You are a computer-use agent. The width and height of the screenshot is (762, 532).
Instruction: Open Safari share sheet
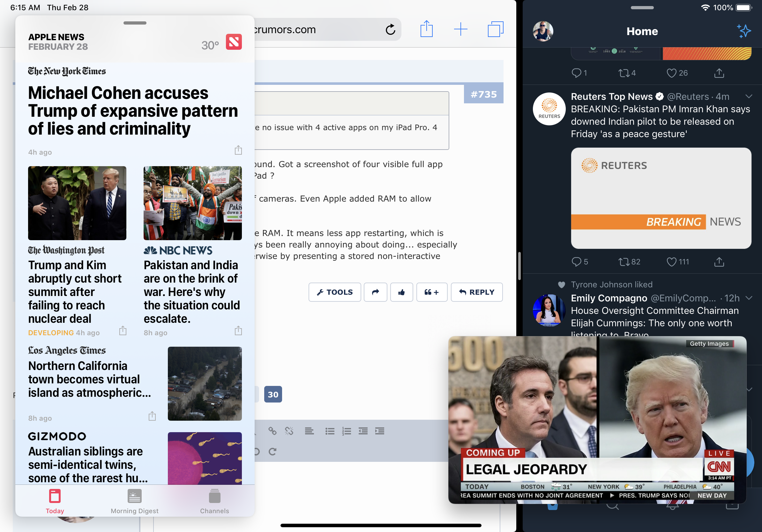[x=426, y=29]
